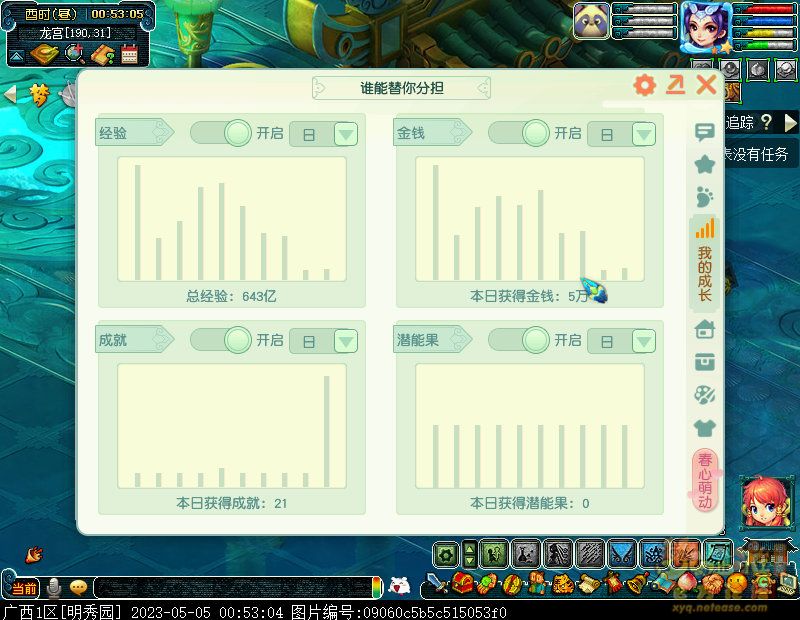Select the 潜能果 section label
Screen dimensions: 800x620
click(432, 340)
